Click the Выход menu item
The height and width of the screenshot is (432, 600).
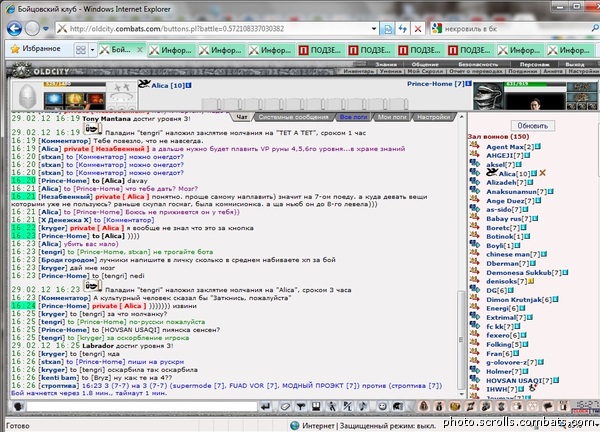(574, 64)
